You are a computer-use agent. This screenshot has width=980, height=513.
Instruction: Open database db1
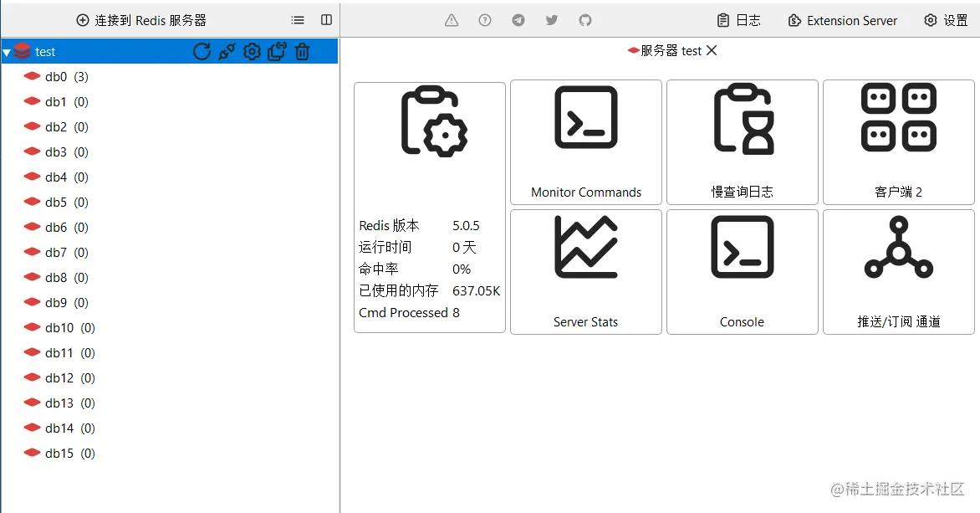click(56, 101)
